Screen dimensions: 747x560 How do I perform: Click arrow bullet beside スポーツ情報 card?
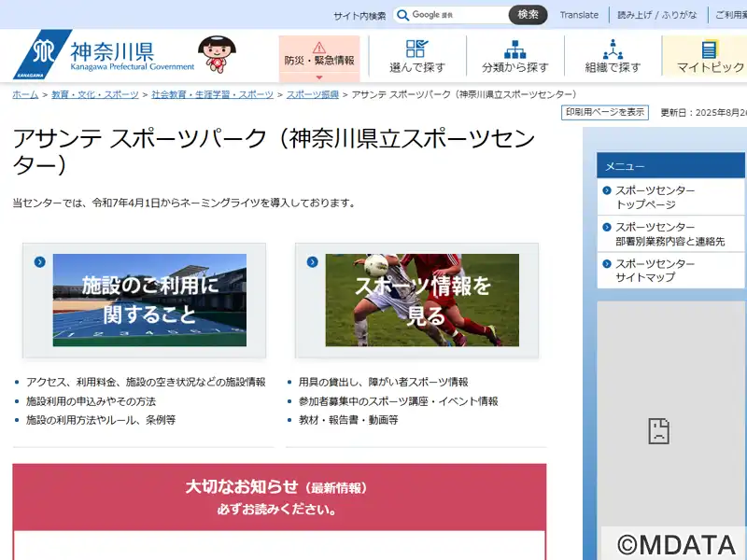313,262
